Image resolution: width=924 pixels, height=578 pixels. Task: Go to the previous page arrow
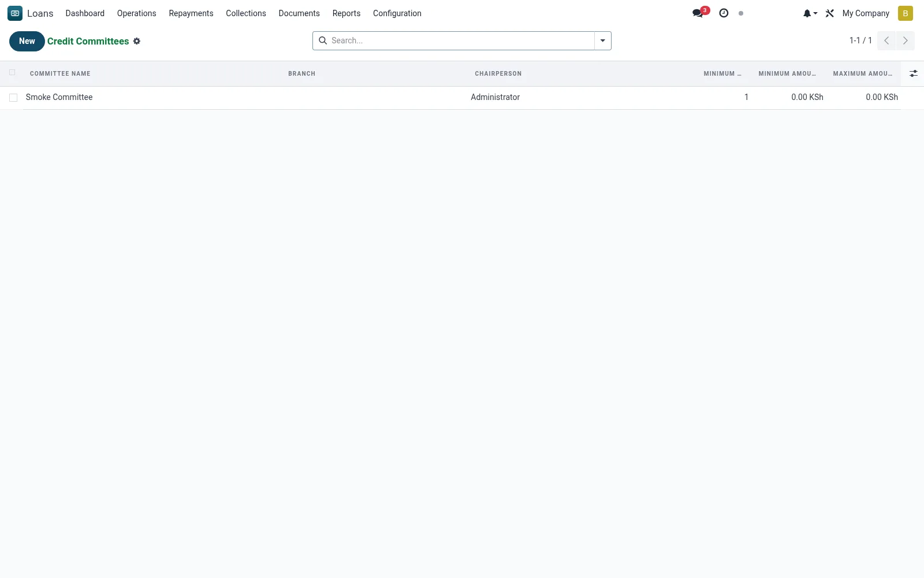[x=886, y=40]
